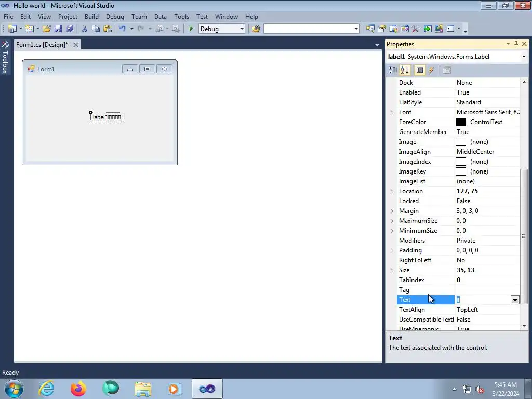Screen dimensions: 532x399
Task: Open the Debug menu
Action: [115, 16]
